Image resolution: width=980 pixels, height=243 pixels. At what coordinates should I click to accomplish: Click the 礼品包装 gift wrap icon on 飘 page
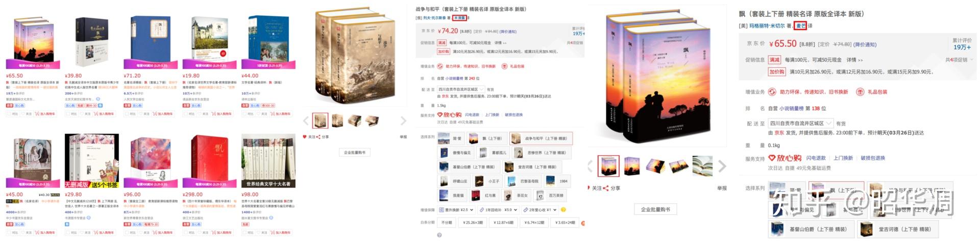860,92
